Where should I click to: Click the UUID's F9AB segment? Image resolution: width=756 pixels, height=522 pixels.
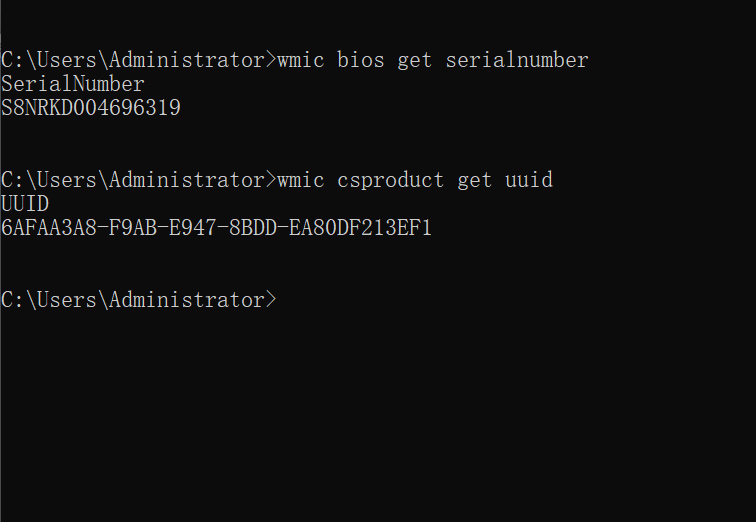[132, 228]
